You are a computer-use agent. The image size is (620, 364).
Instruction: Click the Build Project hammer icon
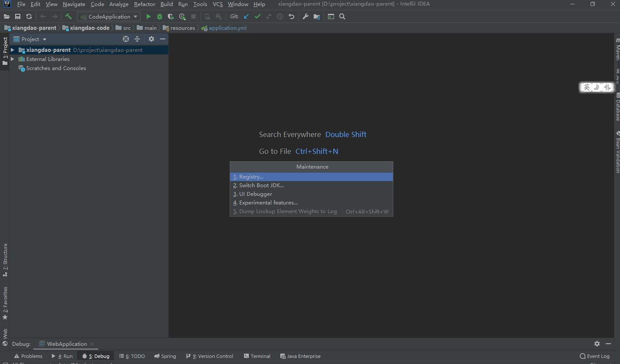[x=68, y=16]
